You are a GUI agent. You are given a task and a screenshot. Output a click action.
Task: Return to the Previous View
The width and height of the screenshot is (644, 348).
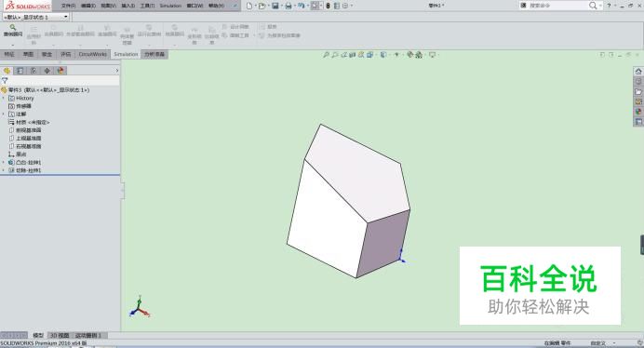(x=343, y=54)
